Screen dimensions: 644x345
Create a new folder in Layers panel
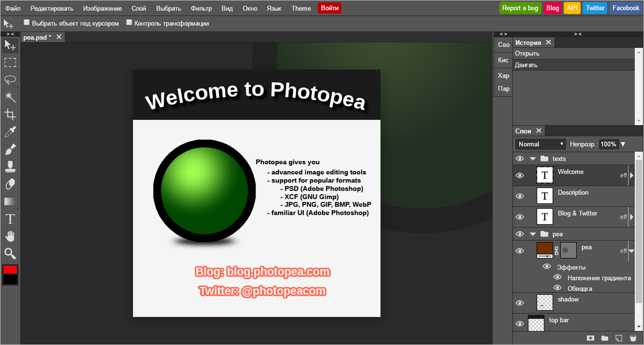tap(605, 338)
